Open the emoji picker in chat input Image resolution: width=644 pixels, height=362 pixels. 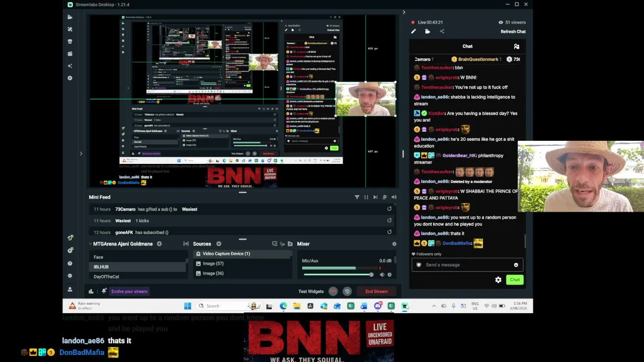516,265
